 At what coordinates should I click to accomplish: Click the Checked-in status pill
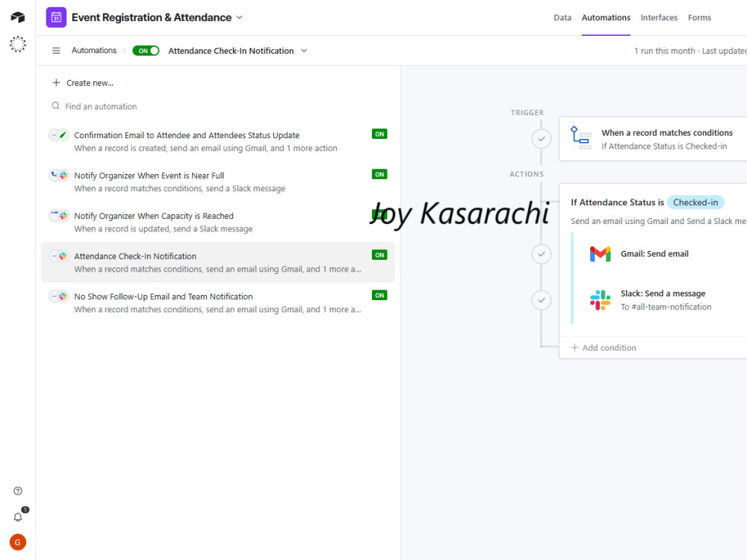tap(695, 202)
